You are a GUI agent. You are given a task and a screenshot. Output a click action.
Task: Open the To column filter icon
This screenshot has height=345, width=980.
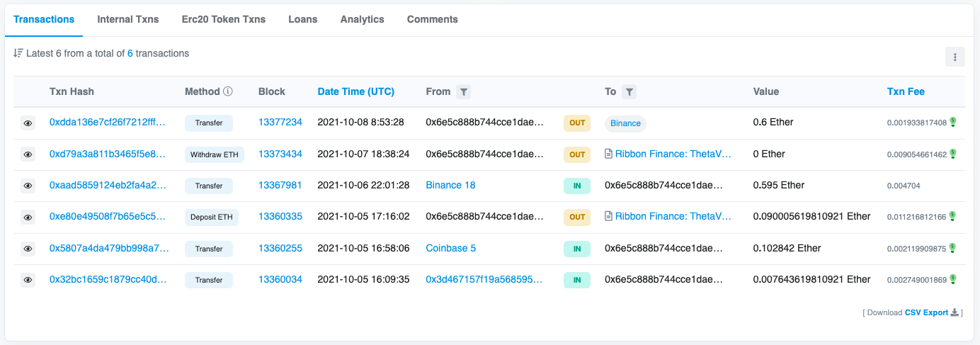click(629, 91)
